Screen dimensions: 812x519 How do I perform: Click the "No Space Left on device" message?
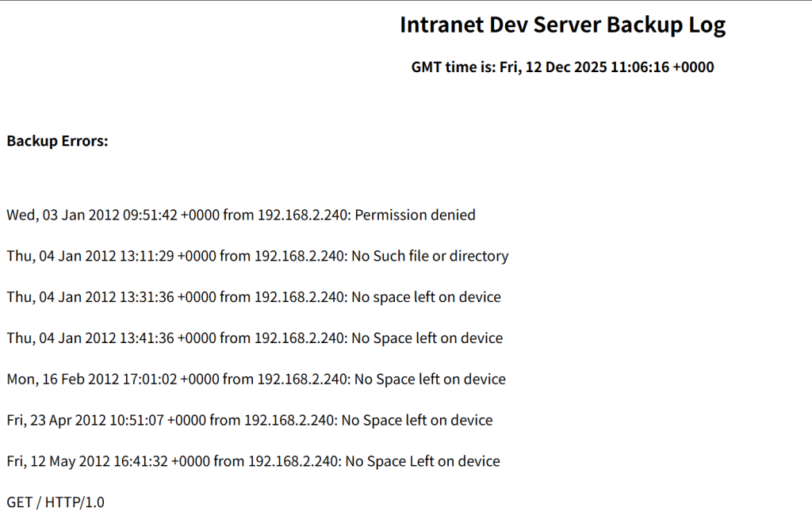423,461
